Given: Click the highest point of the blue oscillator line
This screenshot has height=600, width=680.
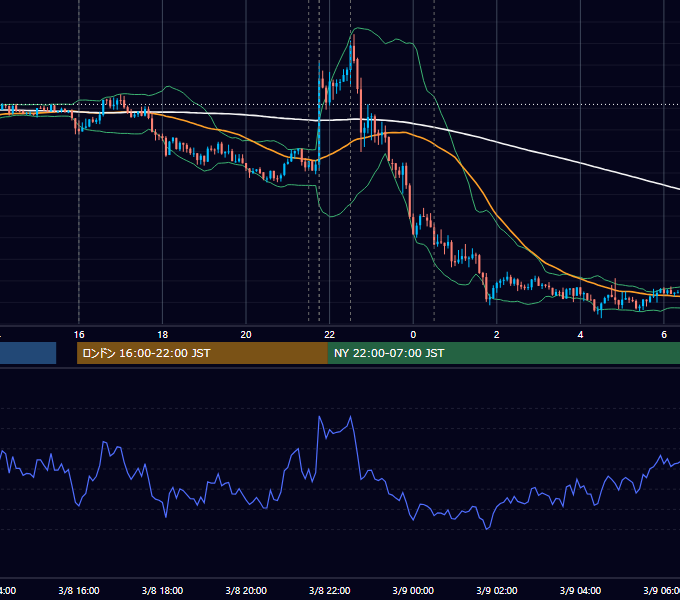Looking at the screenshot, I should point(350,417).
